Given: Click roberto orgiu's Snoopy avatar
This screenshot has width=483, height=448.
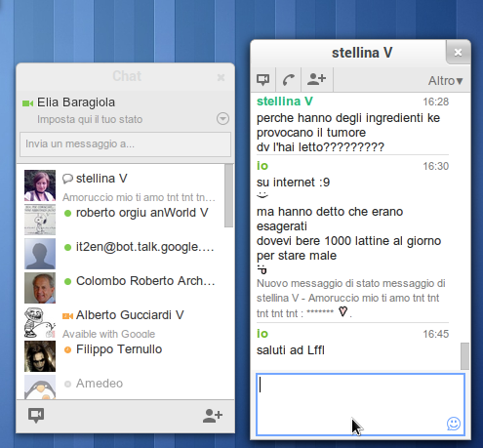Looking at the screenshot, I should (x=40, y=220).
